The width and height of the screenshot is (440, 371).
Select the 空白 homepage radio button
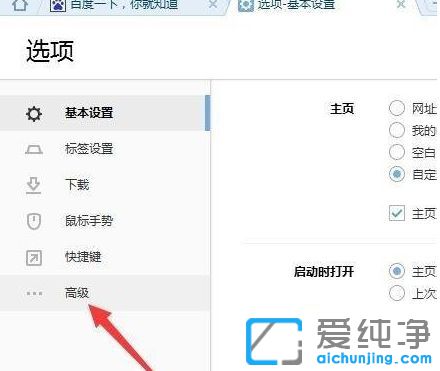pos(397,152)
